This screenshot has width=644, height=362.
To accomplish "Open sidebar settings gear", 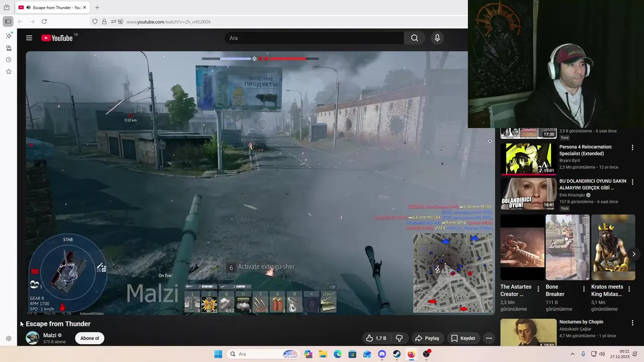I will click(9, 339).
